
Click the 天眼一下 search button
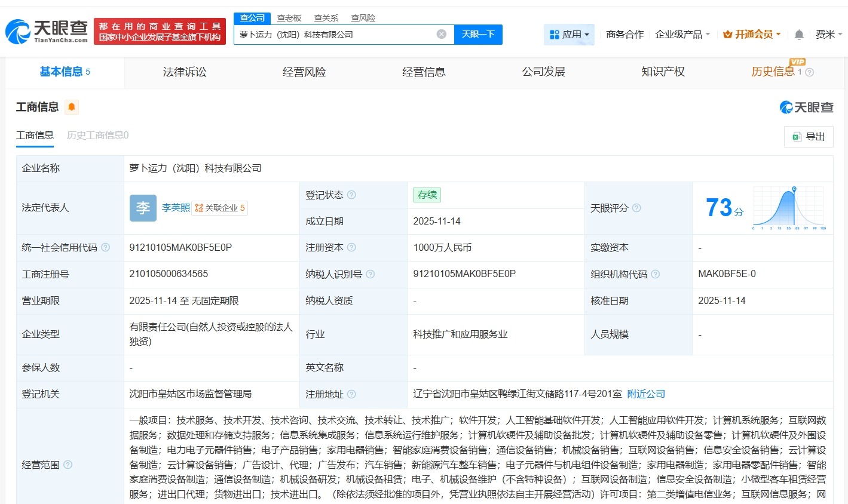tap(477, 34)
